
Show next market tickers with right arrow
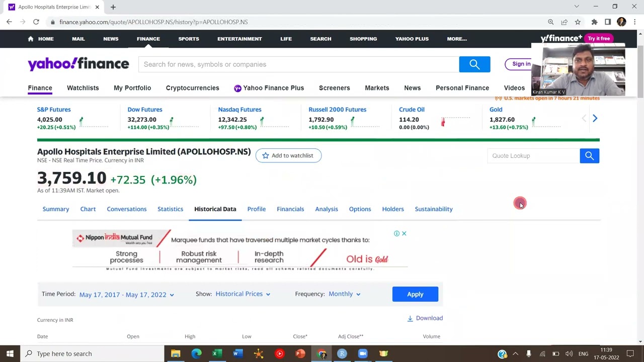point(595,118)
